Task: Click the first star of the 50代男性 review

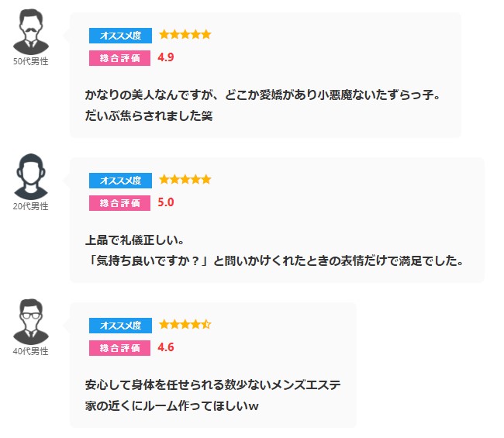Action: (x=164, y=34)
